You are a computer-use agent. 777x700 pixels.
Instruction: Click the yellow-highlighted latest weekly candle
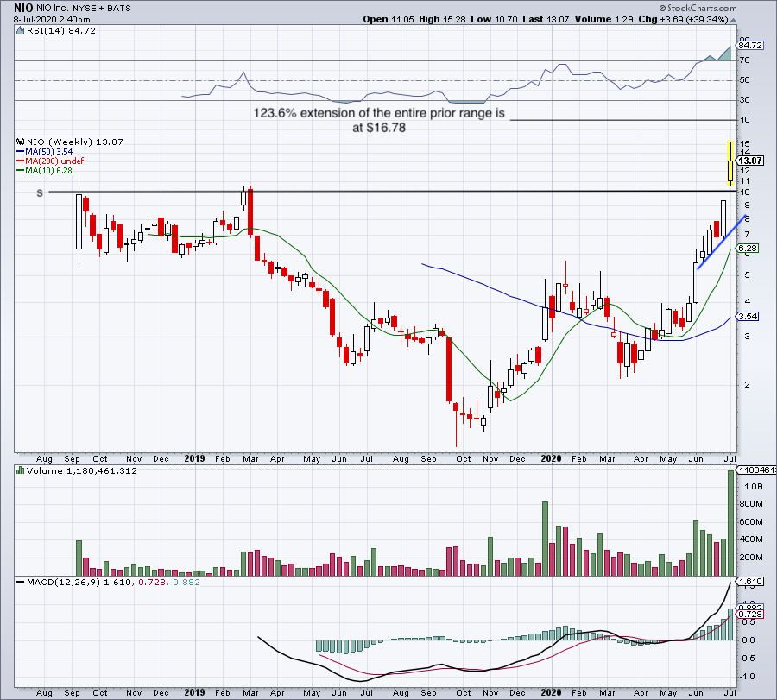coord(730,165)
